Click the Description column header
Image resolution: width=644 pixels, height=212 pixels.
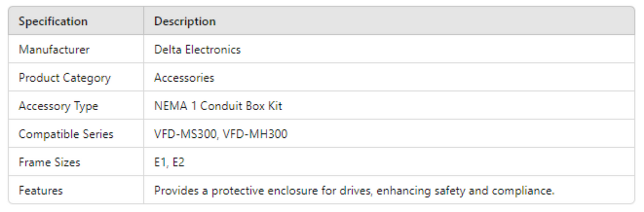pos(185,22)
